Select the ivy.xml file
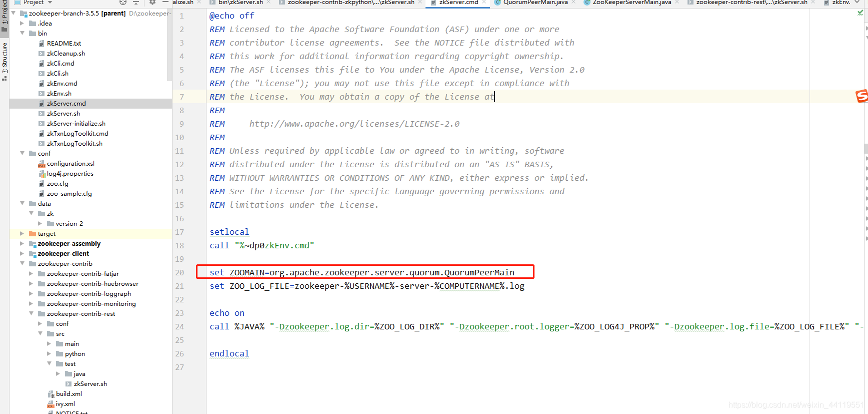This screenshot has height=414, width=868. point(65,403)
